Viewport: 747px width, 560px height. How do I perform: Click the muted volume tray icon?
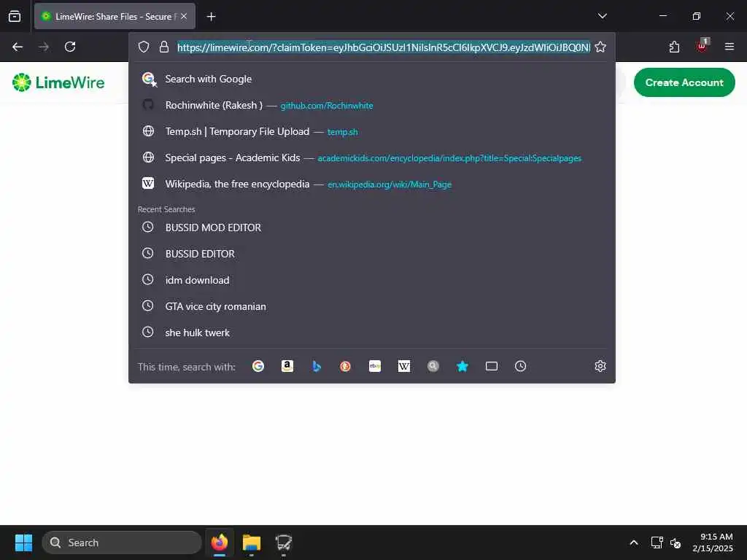pos(675,542)
